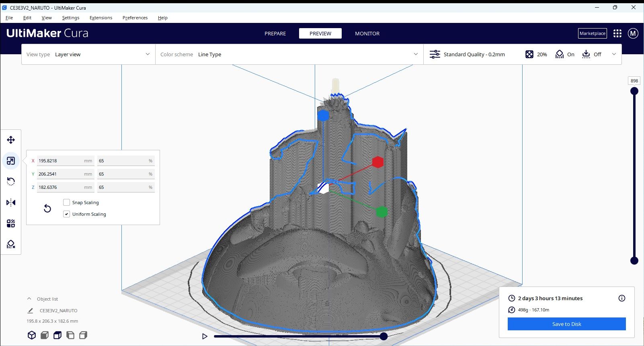Viewport: 644px width, 346px height.
Task: Click the Y dimension mm field
Action: (x=66, y=174)
